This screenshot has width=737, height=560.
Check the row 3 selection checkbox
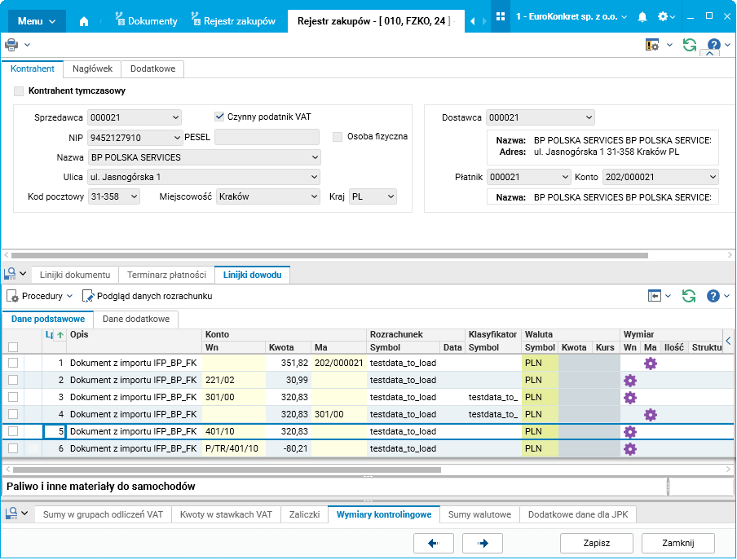click(x=13, y=397)
